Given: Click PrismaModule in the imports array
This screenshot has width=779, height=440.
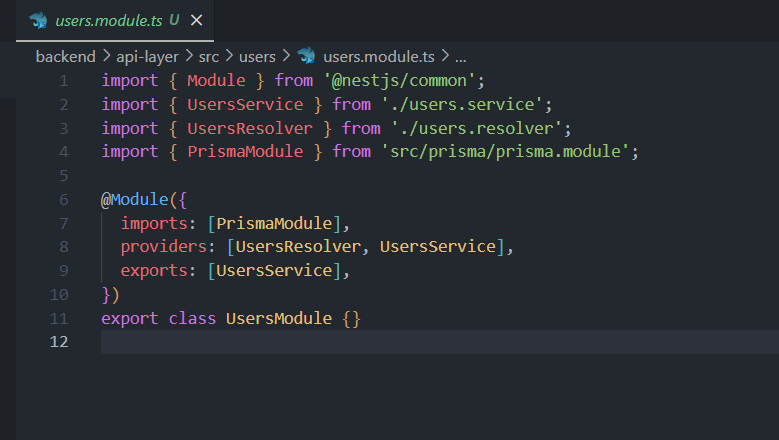Looking at the screenshot, I should coord(274,223).
